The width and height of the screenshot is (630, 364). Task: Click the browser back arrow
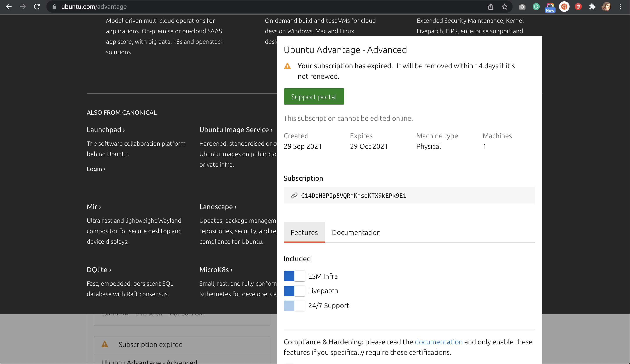(9, 7)
